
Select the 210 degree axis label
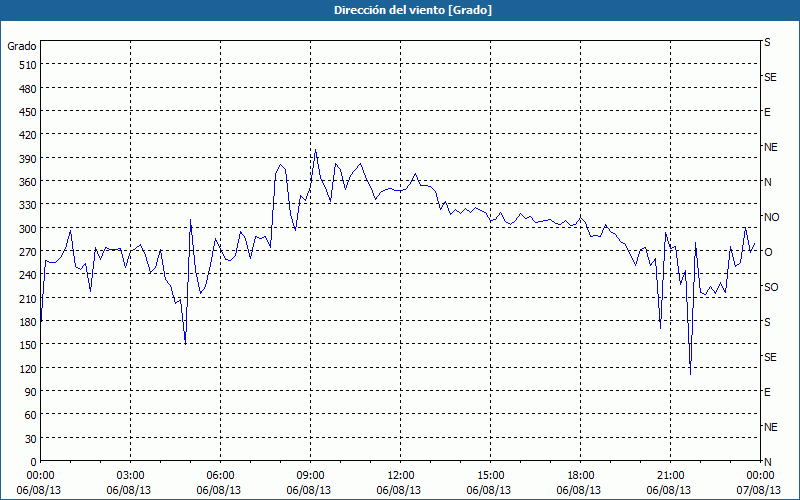(x=29, y=298)
